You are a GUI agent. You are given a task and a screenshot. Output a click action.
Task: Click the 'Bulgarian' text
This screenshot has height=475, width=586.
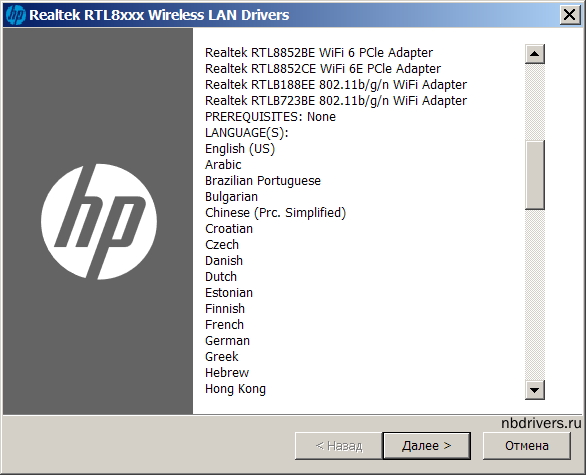coord(231,197)
